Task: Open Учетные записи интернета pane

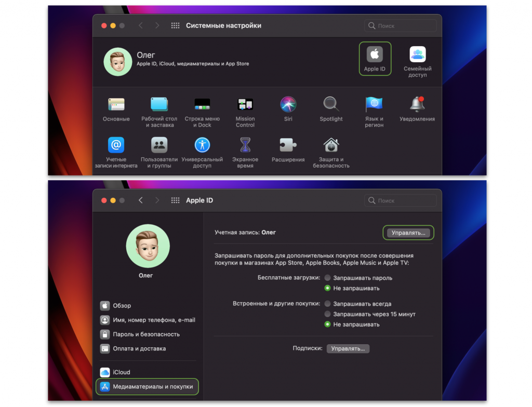Action: pyautogui.click(x=116, y=153)
